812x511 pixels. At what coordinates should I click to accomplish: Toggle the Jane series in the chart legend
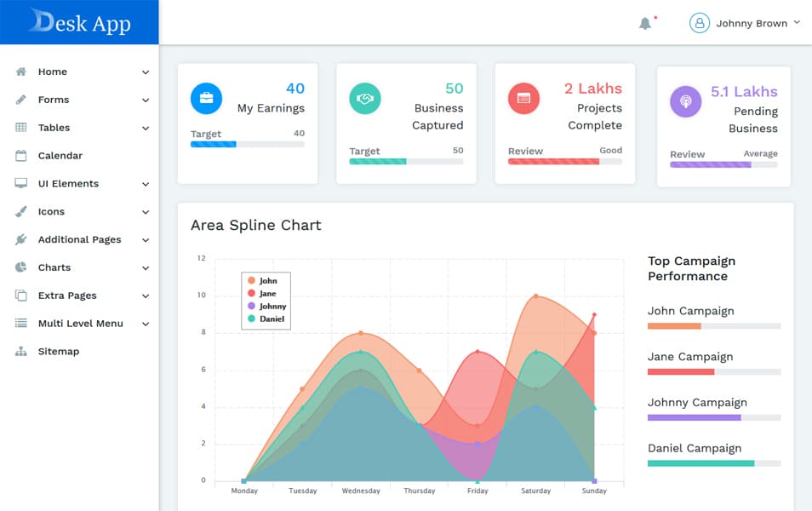coord(266,293)
